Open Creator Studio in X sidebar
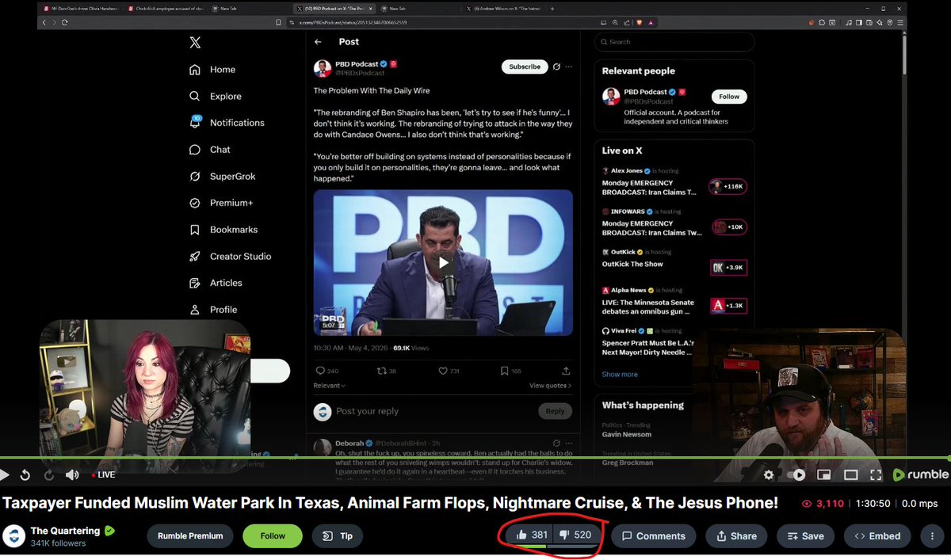The image size is (951, 560). coord(230,256)
